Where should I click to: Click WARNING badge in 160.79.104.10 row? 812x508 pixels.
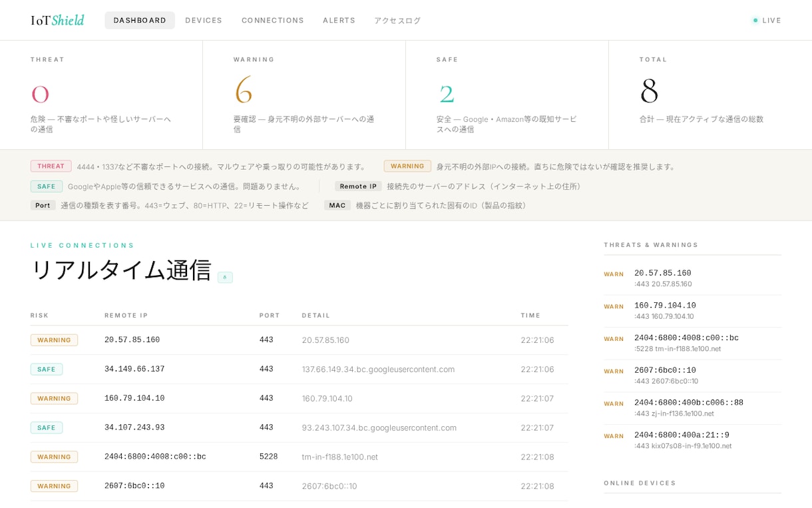click(x=54, y=399)
